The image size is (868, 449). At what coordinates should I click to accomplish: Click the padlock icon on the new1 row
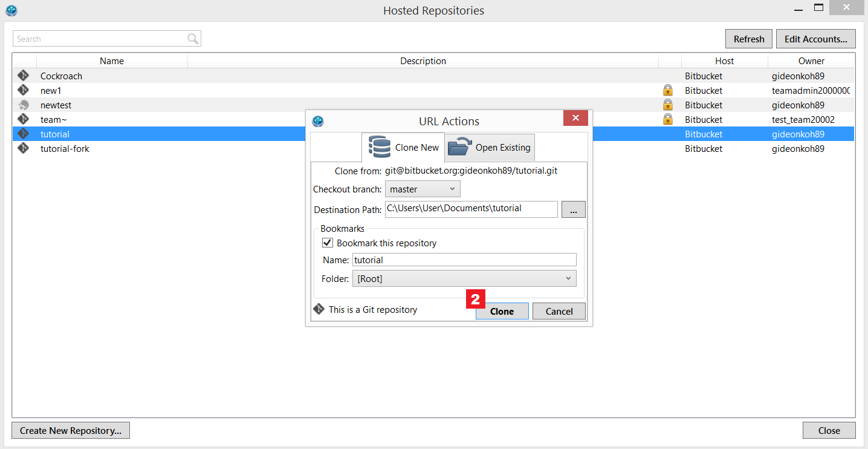point(668,90)
